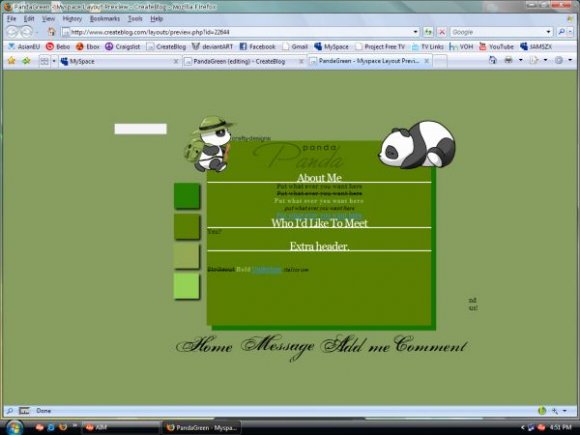
Task: Expand the address bar history dropdown
Action: point(415,32)
